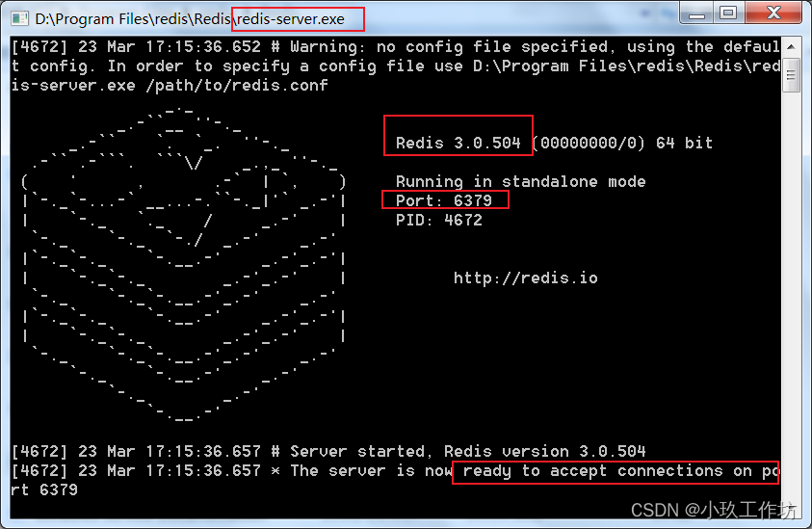Click the 'Redis 3.0.504' version text
Viewport: 812px width, 529px height.
point(458,143)
